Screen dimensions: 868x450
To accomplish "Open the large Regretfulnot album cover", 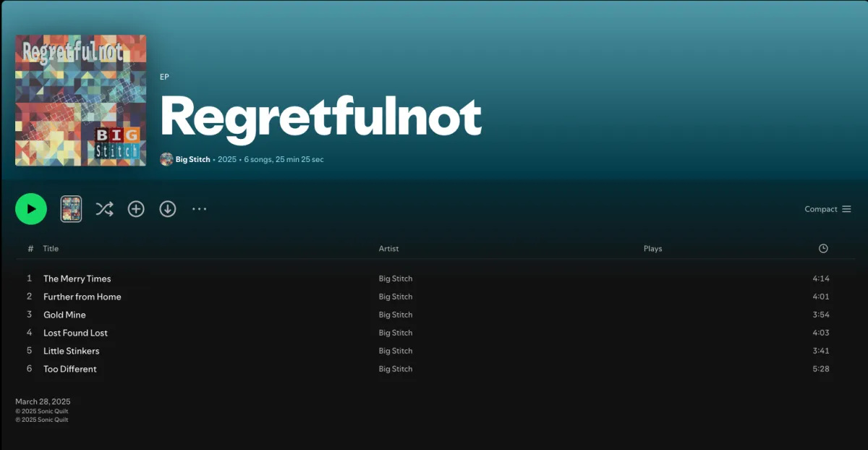I will pos(81,101).
